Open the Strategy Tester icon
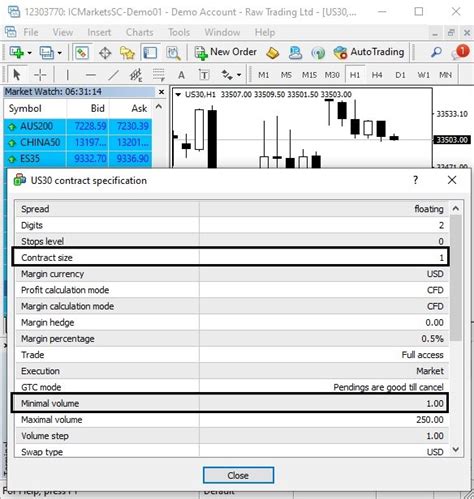 pyautogui.click(x=173, y=53)
